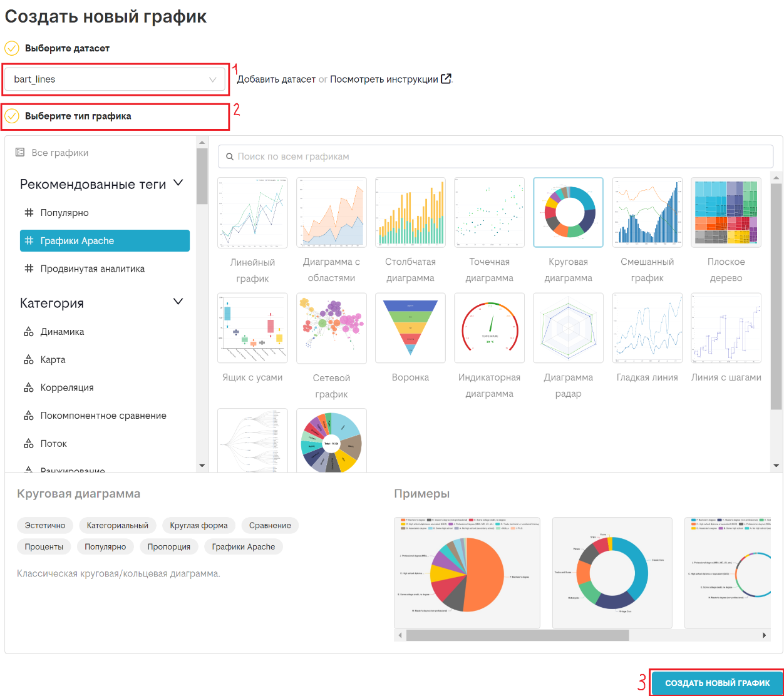This screenshot has width=784, height=696.
Task: Choose the Точечная диаграмма scatter icon
Action: [x=489, y=212]
